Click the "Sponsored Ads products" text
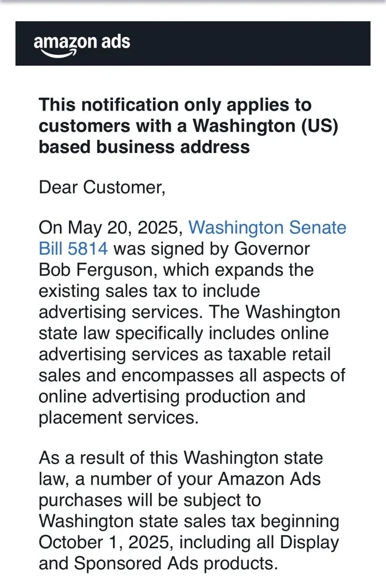 click(175, 563)
